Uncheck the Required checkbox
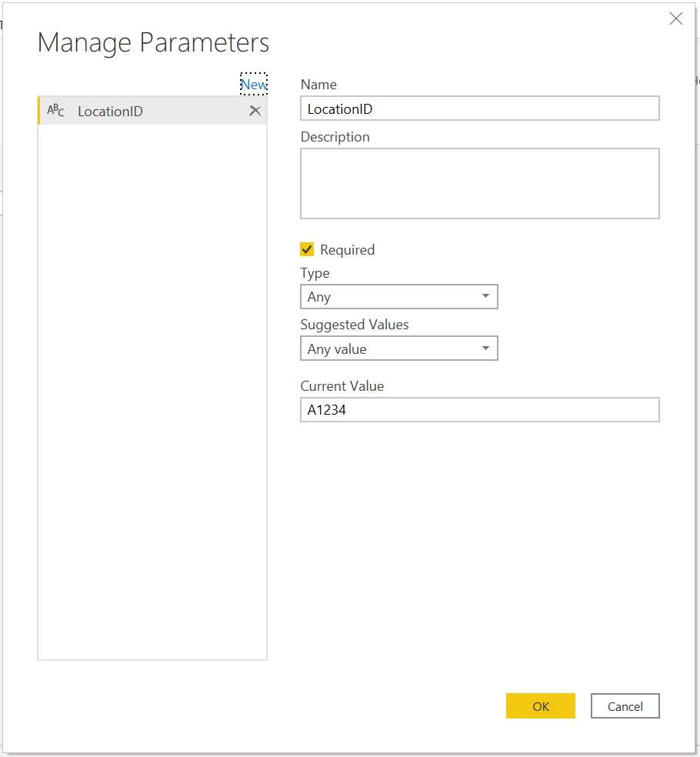The image size is (700, 757). [307, 249]
